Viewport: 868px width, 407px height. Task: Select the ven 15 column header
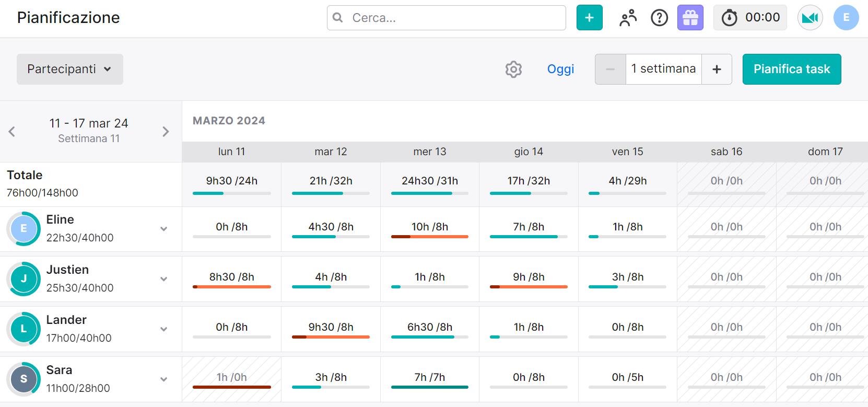click(628, 152)
